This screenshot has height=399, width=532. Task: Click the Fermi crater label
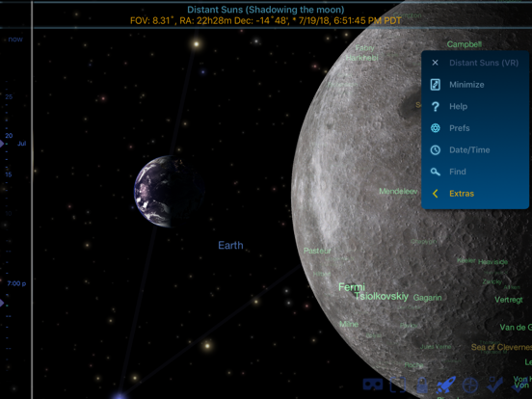tap(352, 287)
